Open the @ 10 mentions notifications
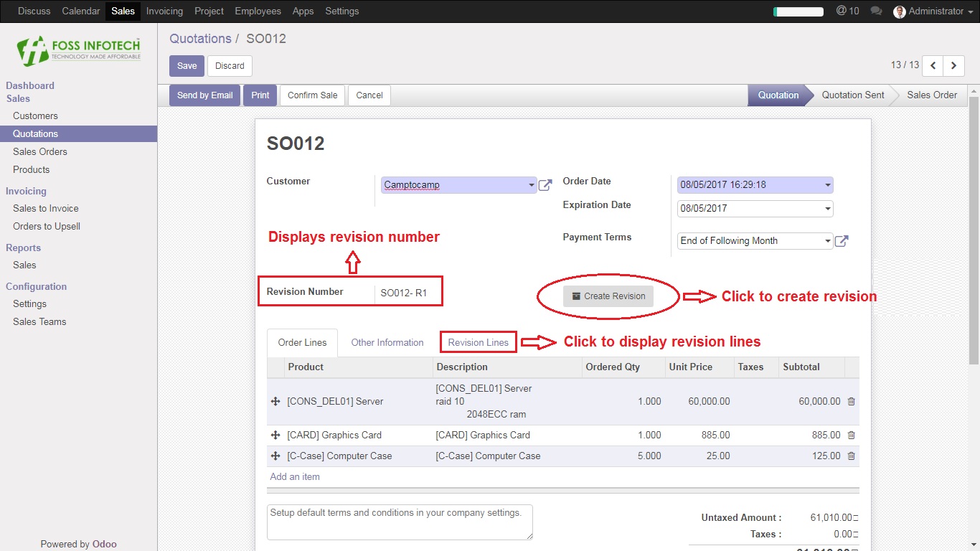The image size is (980, 551). 847,11
